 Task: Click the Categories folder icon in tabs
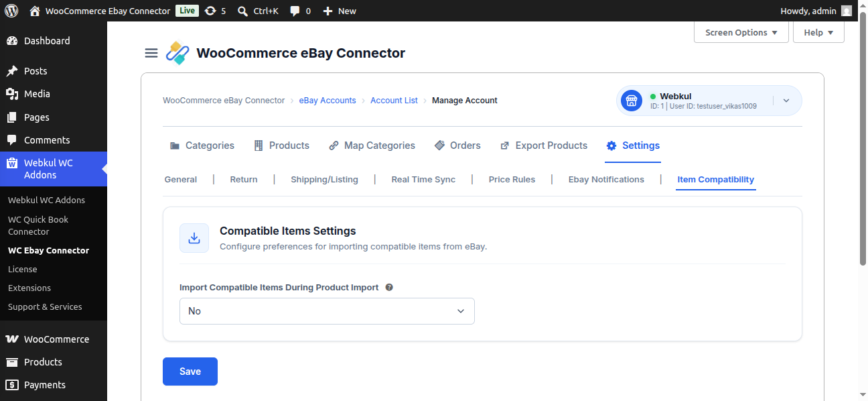tap(175, 146)
